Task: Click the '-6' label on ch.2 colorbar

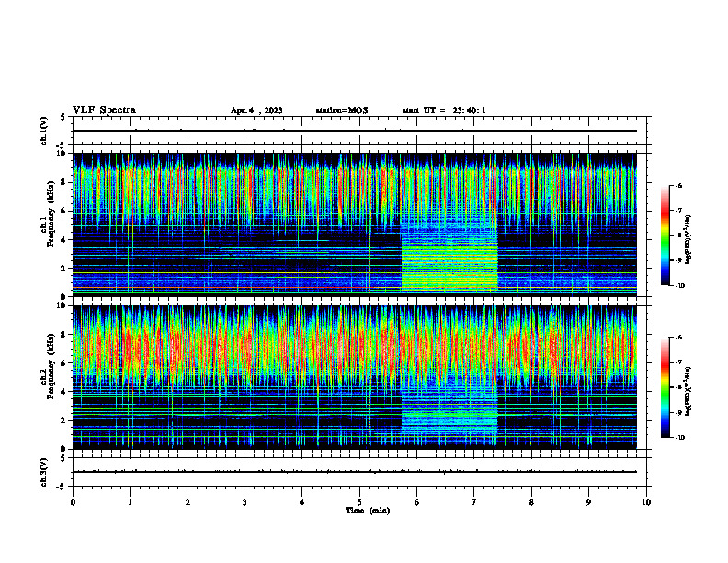Action: [678, 338]
